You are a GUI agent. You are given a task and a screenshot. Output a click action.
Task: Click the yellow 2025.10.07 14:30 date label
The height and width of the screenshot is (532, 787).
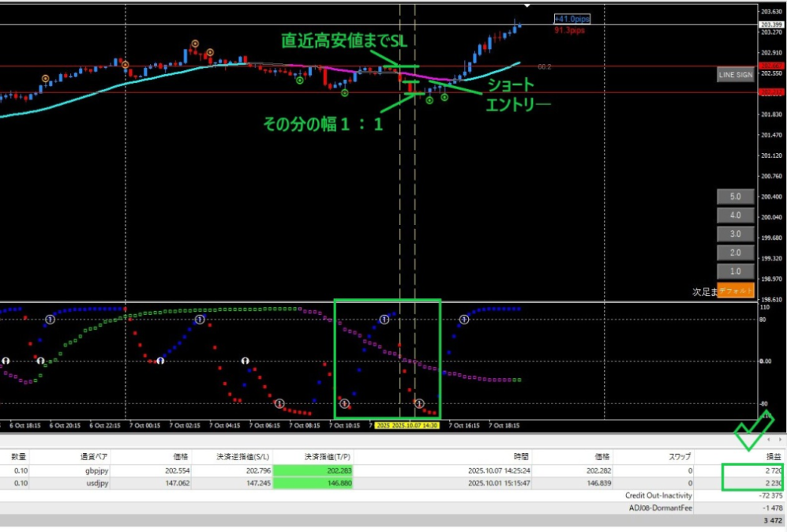(x=407, y=425)
